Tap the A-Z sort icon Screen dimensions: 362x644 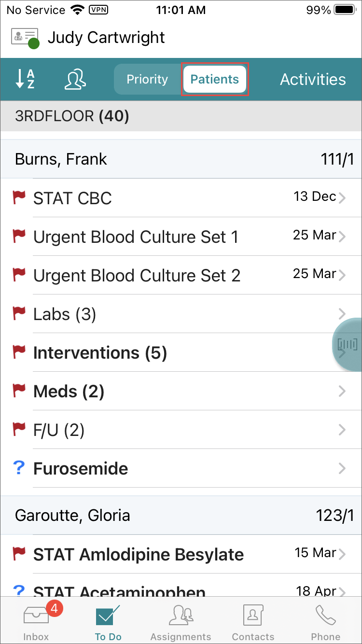[25, 79]
